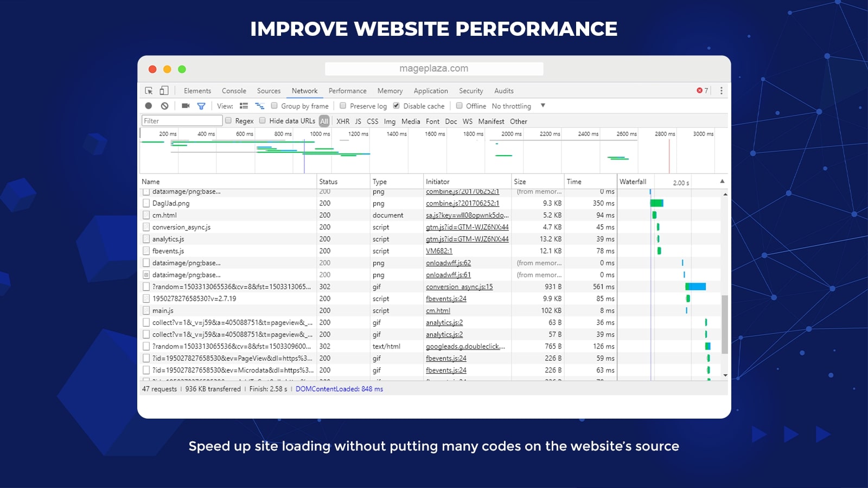Viewport: 868px width, 488px height.
Task: Open the Audits tab
Action: point(504,91)
